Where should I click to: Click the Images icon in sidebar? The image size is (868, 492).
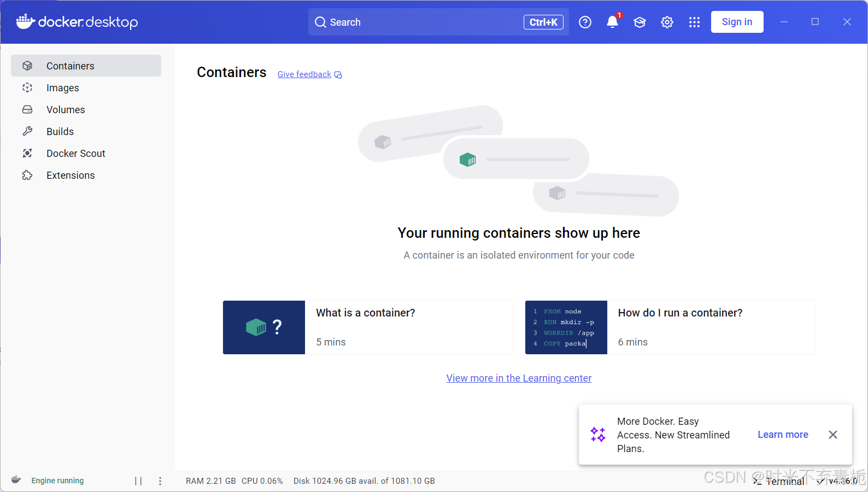27,87
